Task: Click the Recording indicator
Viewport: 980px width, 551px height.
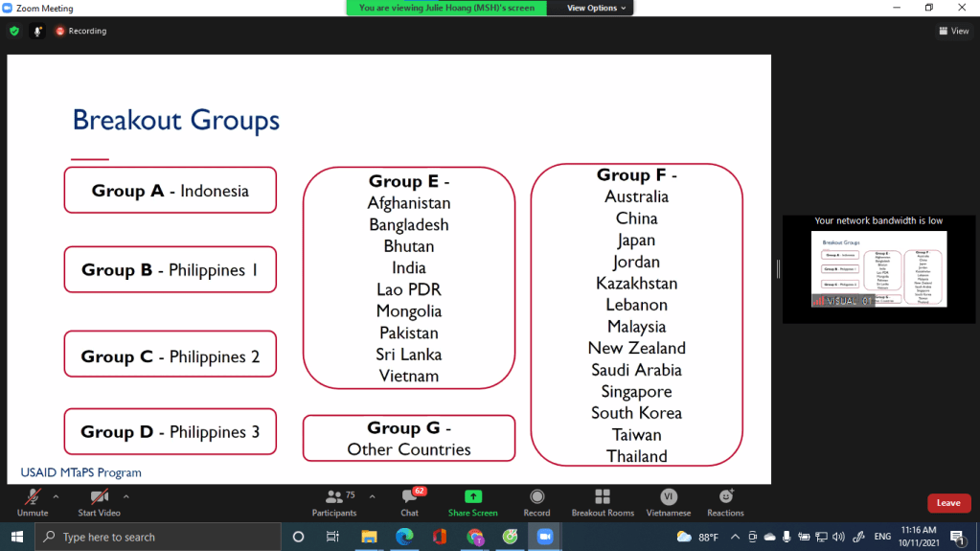Action: pos(81,31)
